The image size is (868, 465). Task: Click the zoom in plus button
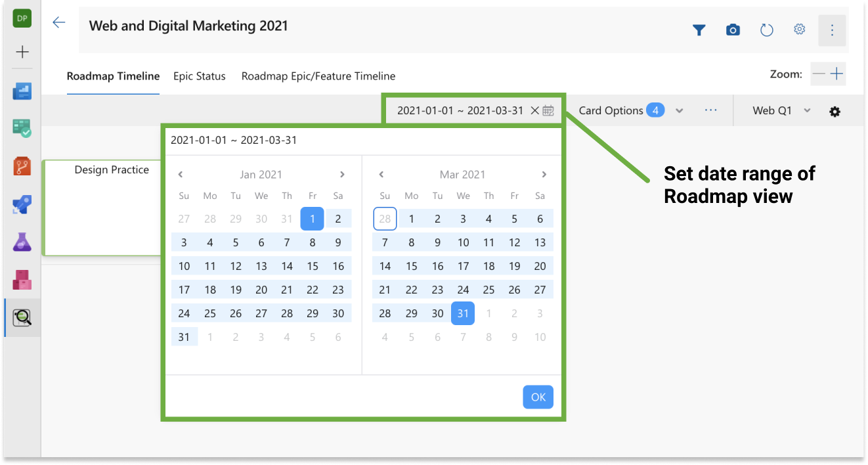pos(836,74)
